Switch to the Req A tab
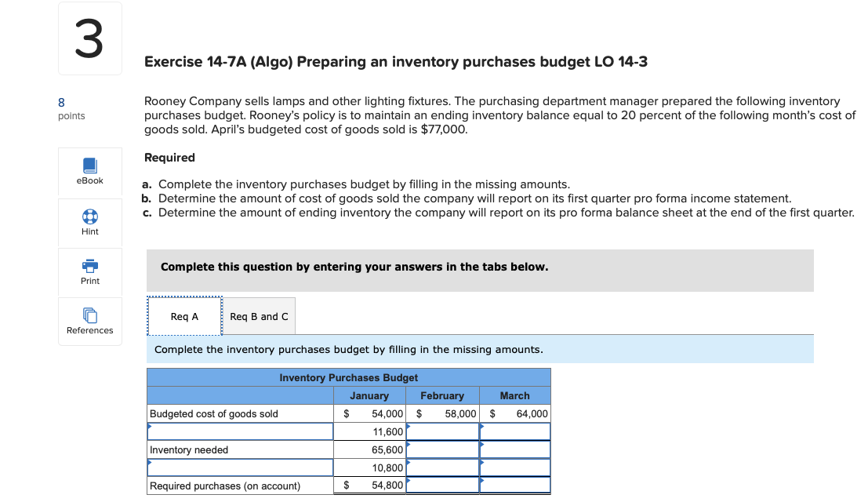Viewport: 868px width, 502px height. [184, 315]
